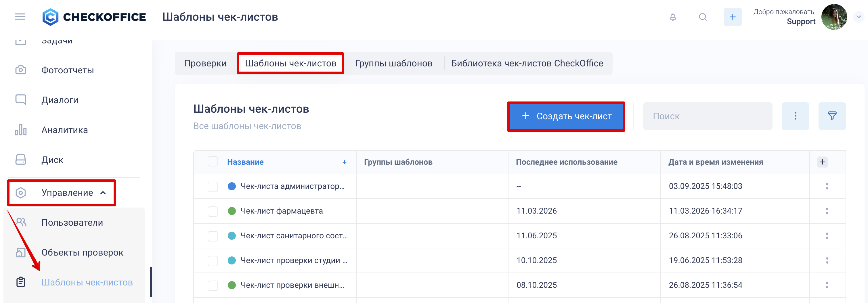
Task: Click the CheckOffice logo
Action: click(94, 17)
